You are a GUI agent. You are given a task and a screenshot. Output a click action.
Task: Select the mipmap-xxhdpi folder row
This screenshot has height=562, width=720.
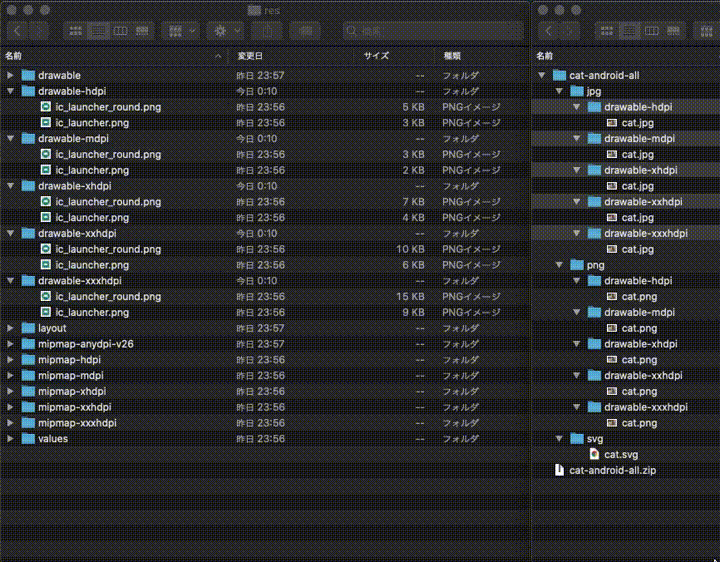pyautogui.click(x=264, y=407)
